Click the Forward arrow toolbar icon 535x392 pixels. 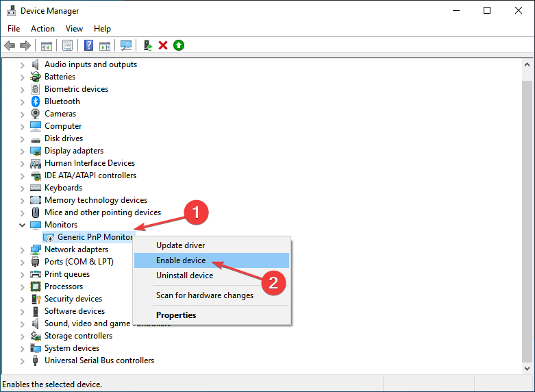coord(25,45)
